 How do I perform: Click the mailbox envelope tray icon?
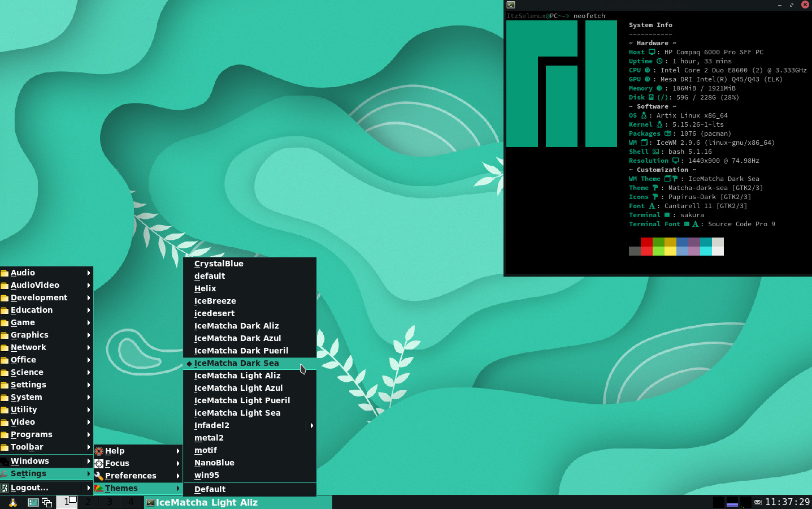point(758,502)
